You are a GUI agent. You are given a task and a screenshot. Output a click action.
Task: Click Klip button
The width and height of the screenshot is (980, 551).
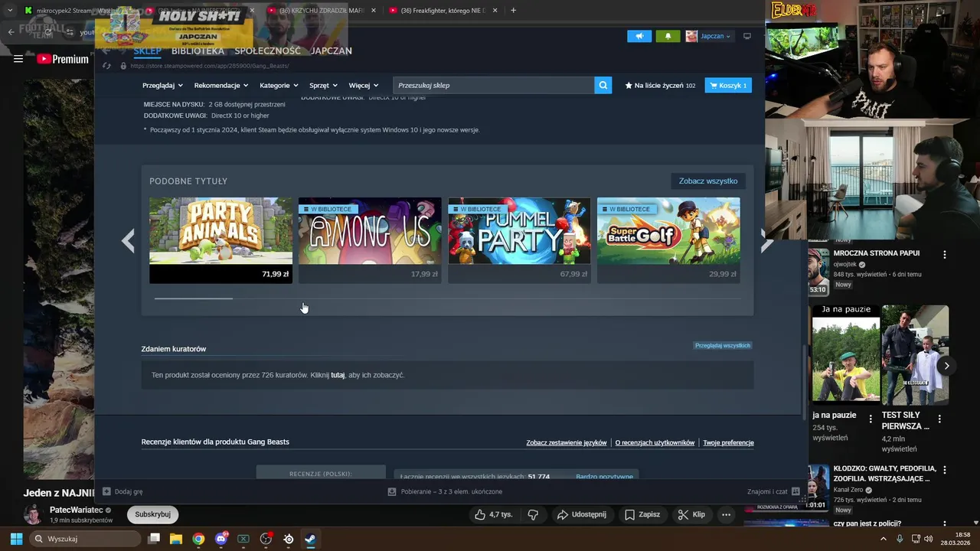pyautogui.click(x=691, y=515)
